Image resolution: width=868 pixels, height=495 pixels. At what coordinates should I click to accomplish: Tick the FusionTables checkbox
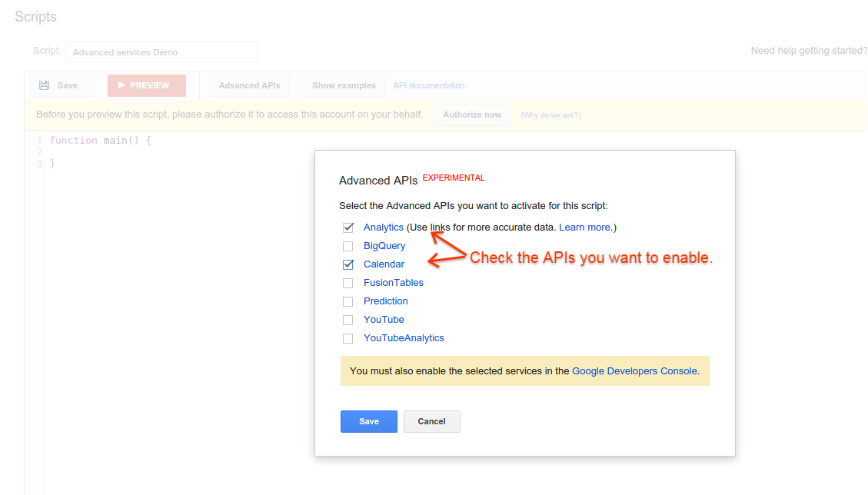[348, 283]
